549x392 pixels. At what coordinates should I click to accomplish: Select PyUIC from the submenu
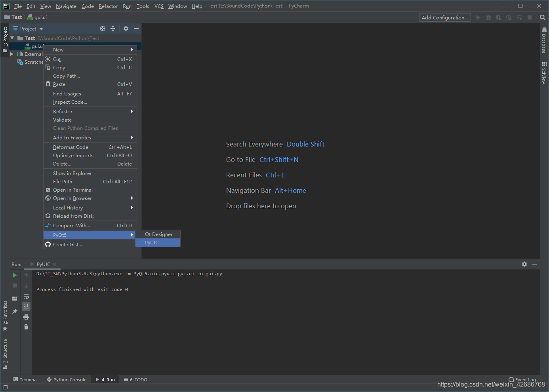click(x=158, y=242)
